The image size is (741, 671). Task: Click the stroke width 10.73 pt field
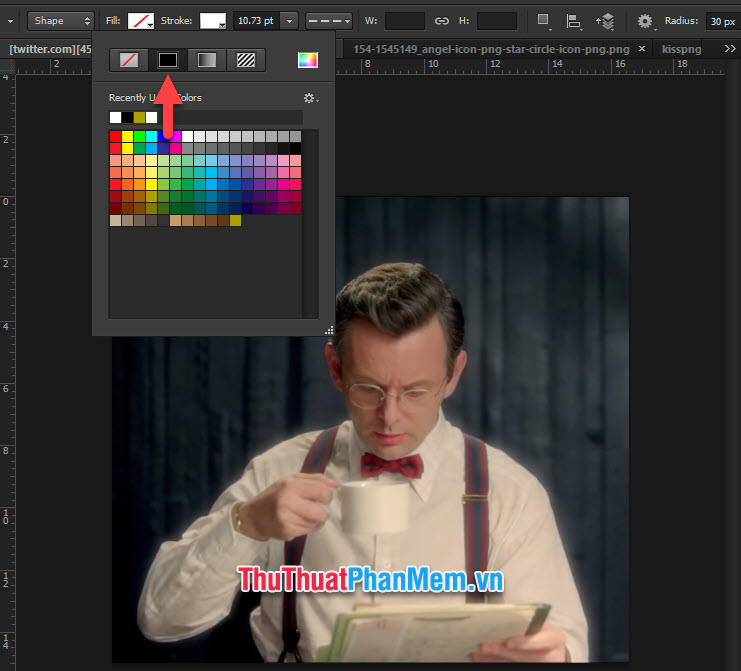point(256,21)
